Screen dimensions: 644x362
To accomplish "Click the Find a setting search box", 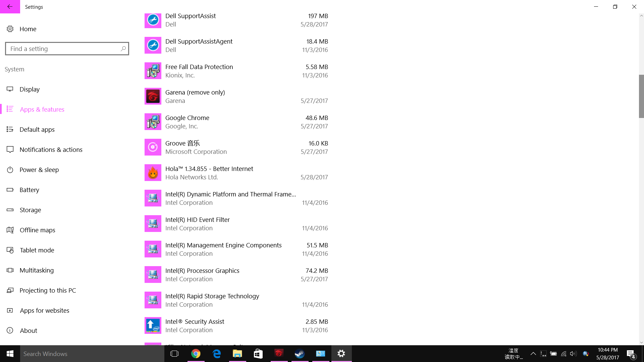I will tap(67, 49).
